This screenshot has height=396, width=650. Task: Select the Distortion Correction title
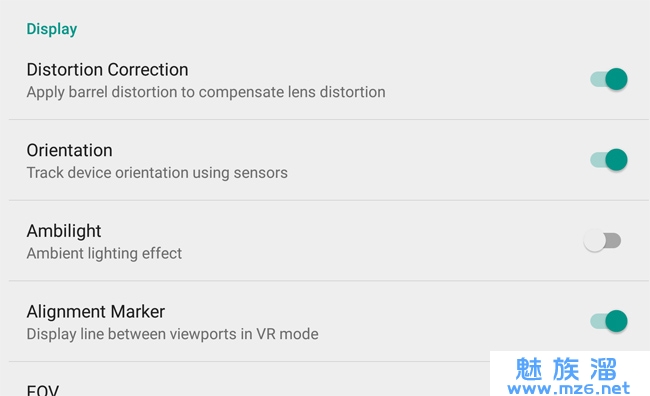pyautogui.click(x=107, y=70)
